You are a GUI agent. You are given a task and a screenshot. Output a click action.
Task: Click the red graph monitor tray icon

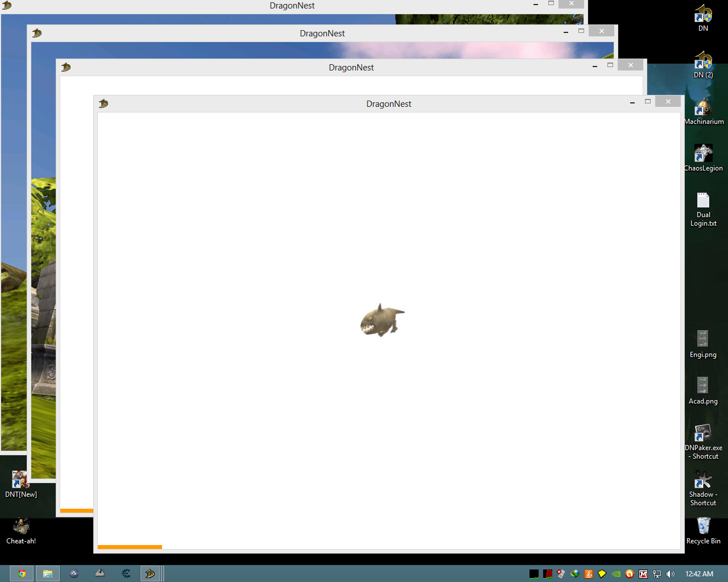[x=548, y=574]
